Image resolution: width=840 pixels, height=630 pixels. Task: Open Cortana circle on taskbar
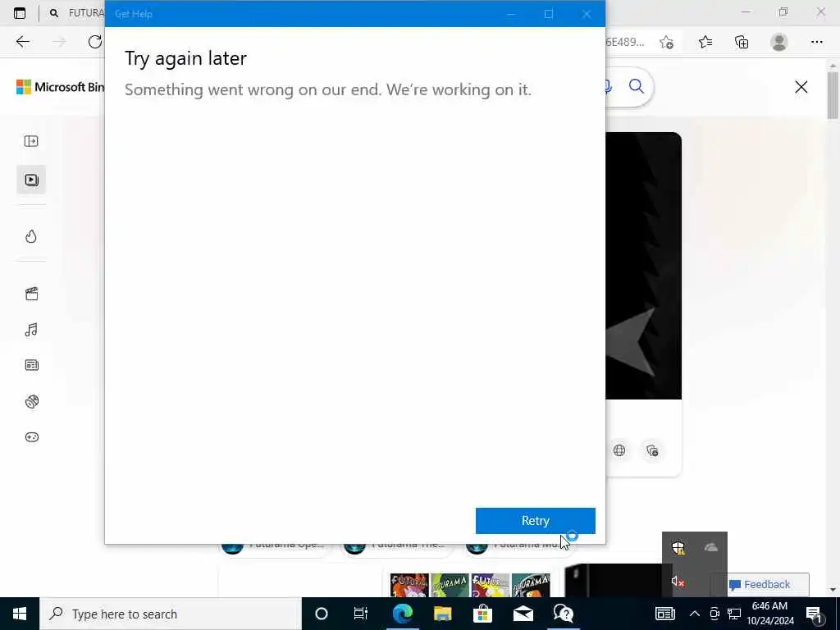(x=322, y=614)
